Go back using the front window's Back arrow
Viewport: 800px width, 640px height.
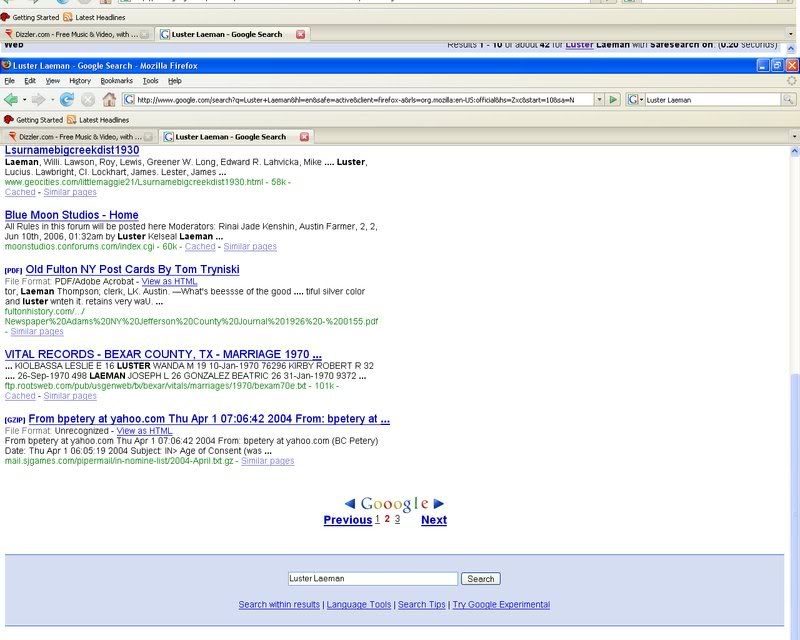point(11,100)
